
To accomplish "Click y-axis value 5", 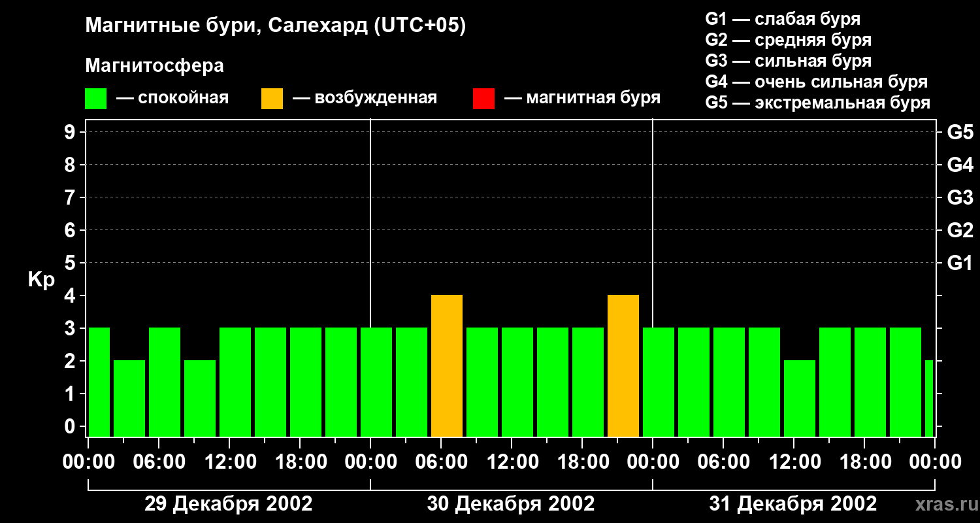I will 71,263.
